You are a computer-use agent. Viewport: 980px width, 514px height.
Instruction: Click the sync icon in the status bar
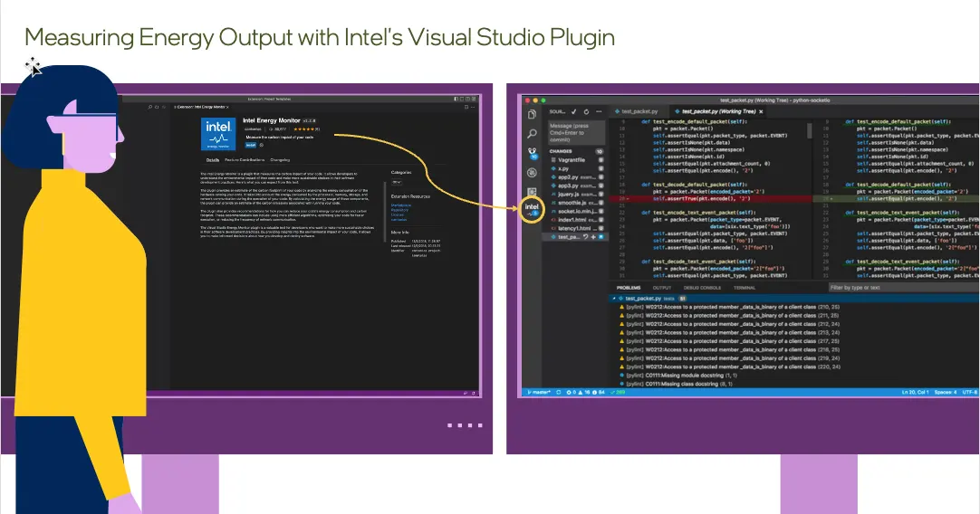point(559,393)
